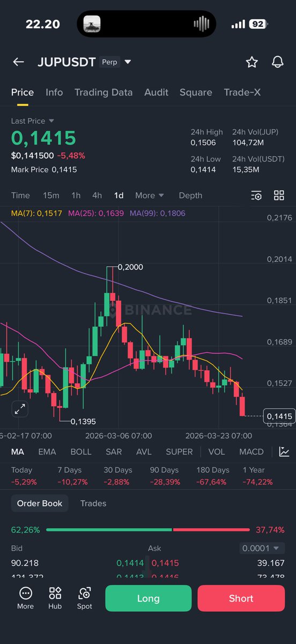Add JUPUSDT to favorites with star icon
This screenshot has height=644, width=296.
[x=251, y=62]
